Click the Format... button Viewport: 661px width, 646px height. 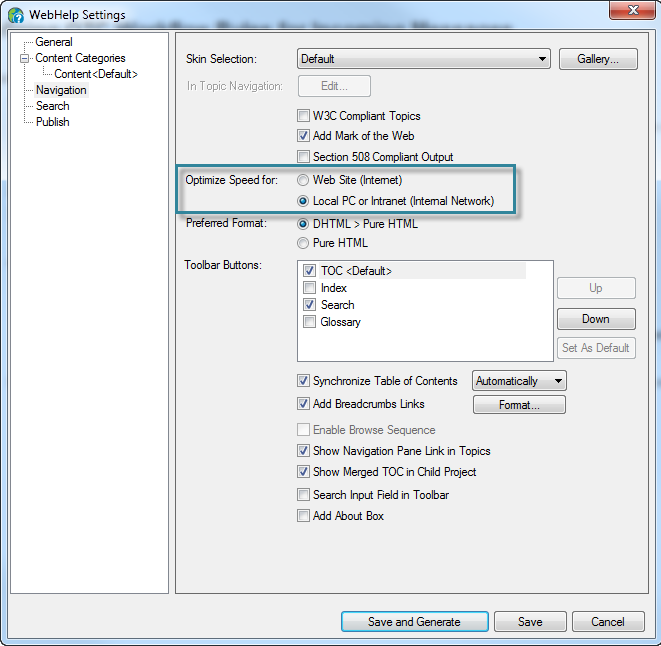(x=519, y=405)
